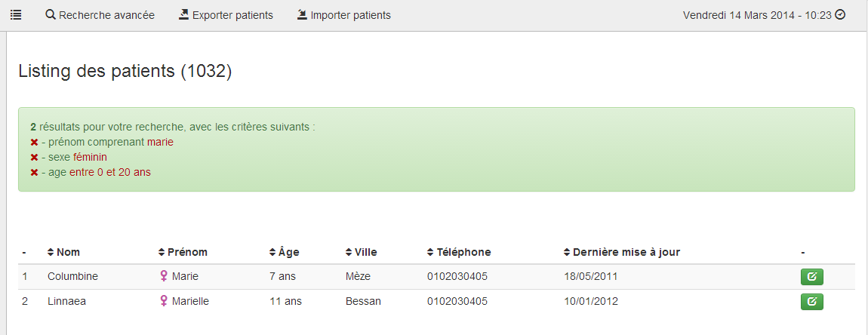Click the clock icon beside the date

[840, 15]
